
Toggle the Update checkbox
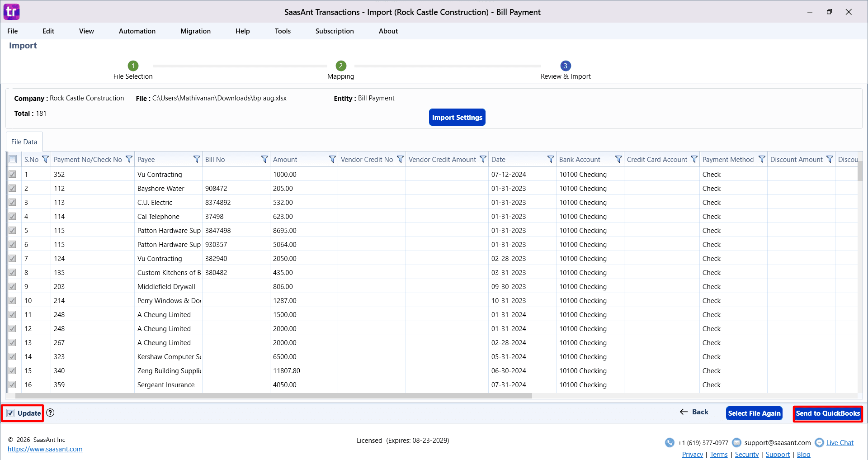click(x=10, y=413)
